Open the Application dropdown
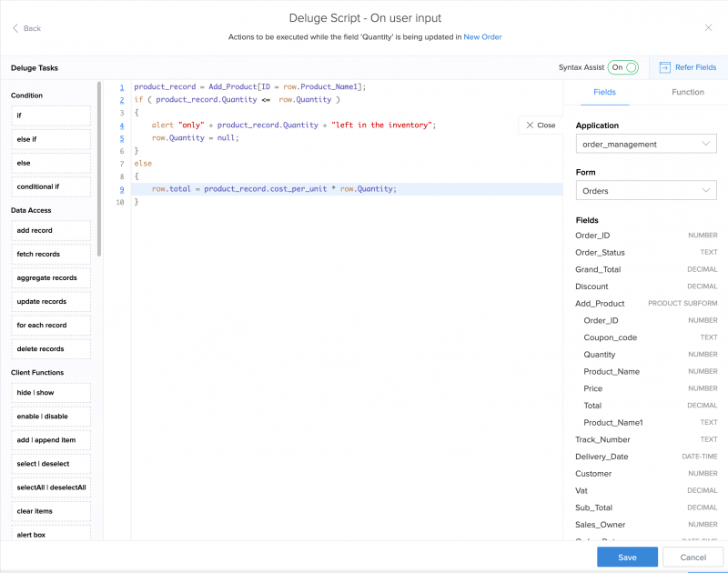The height and width of the screenshot is (573, 728). tap(646, 144)
